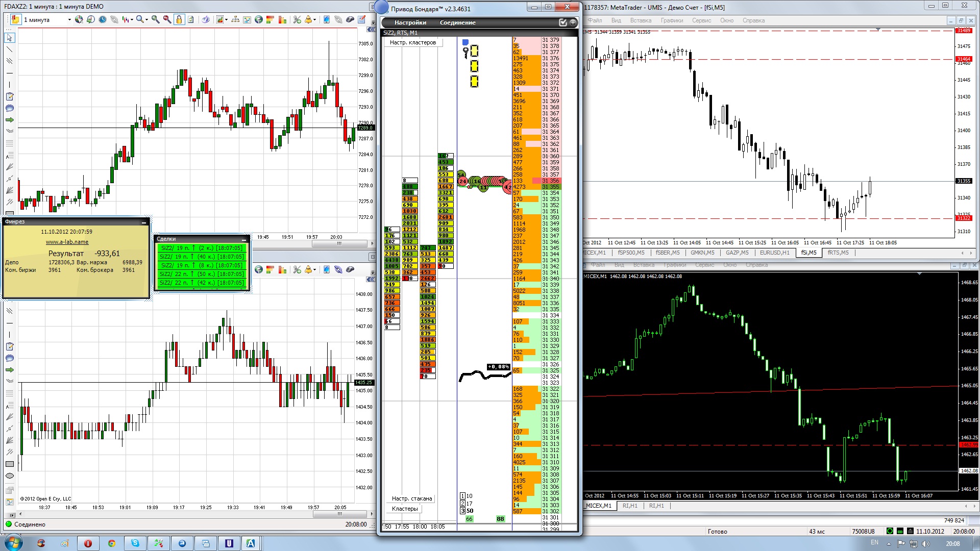
Task: Click the key icon in the Привод Бондаря window
Action: coord(465,53)
